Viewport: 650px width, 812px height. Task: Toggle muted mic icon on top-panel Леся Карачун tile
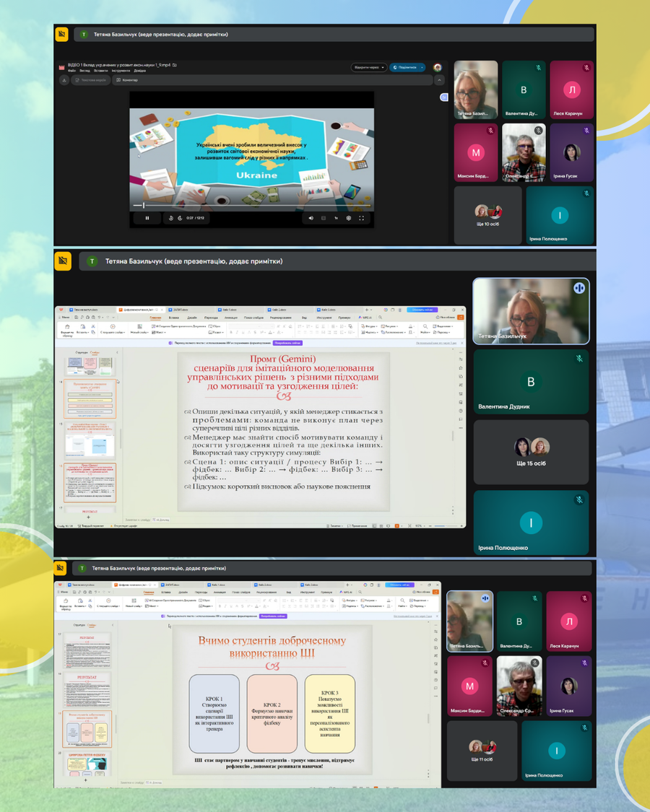tap(586, 68)
